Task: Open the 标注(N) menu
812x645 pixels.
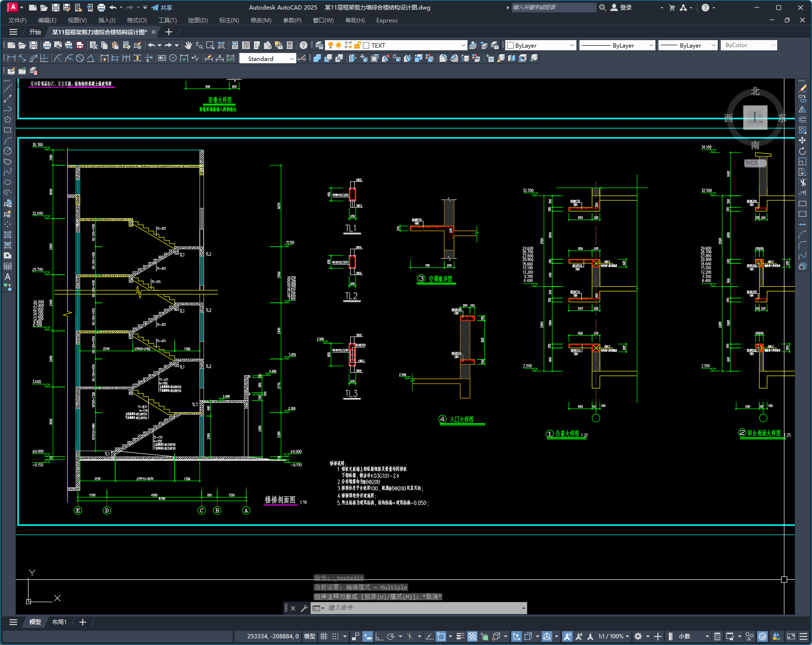Action: [x=229, y=20]
